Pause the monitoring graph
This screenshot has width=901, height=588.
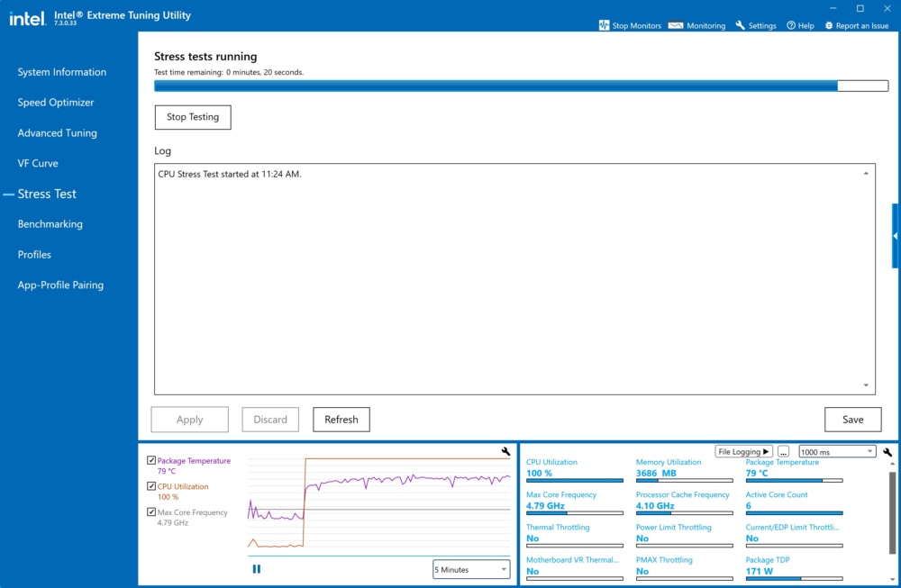pyautogui.click(x=256, y=569)
